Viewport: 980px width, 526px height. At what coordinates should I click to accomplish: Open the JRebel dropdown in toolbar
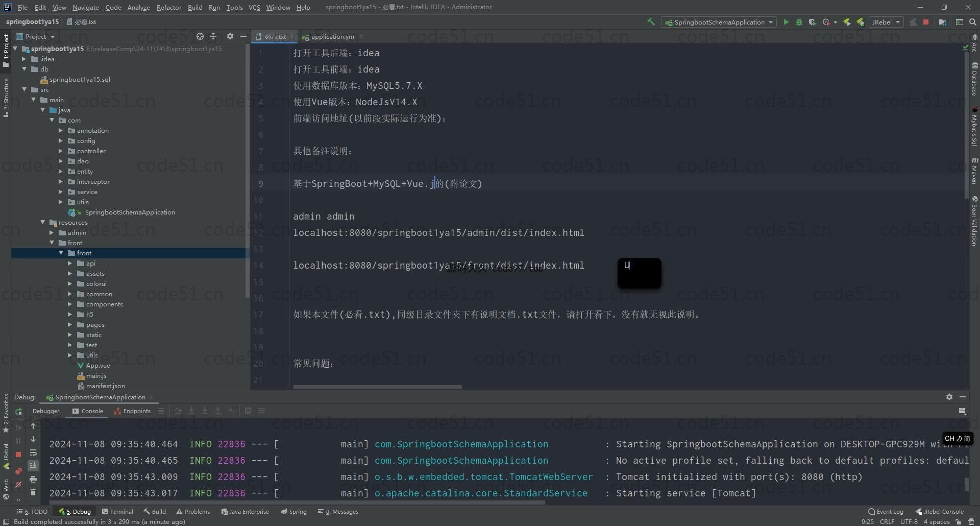tap(886, 22)
